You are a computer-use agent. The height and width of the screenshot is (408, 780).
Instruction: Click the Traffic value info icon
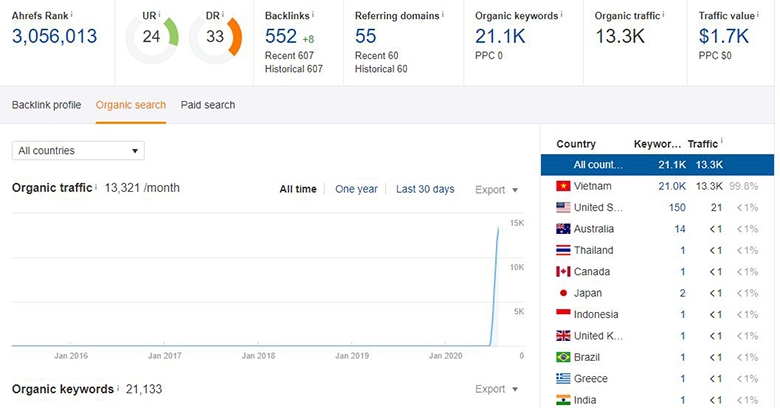758,14
